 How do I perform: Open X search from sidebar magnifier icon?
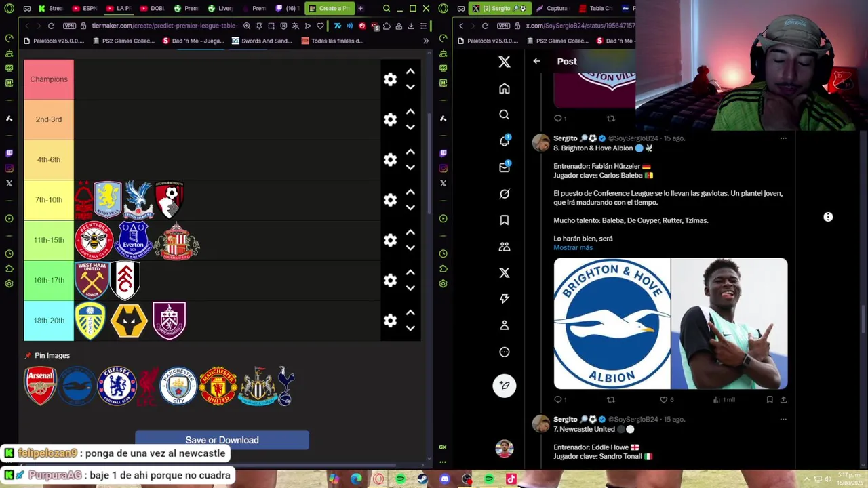tap(504, 115)
